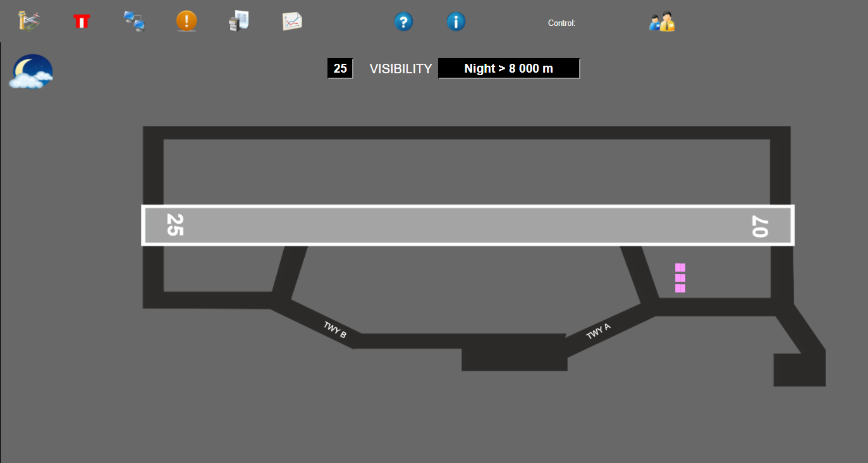Click the bottom pink light square
This screenshot has width=868, height=463.
tap(680, 289)
